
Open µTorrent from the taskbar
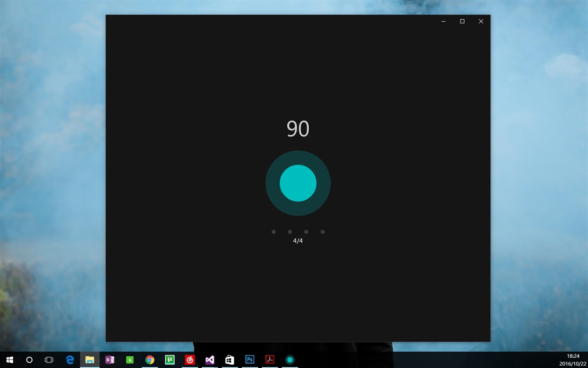click(170, 360)
